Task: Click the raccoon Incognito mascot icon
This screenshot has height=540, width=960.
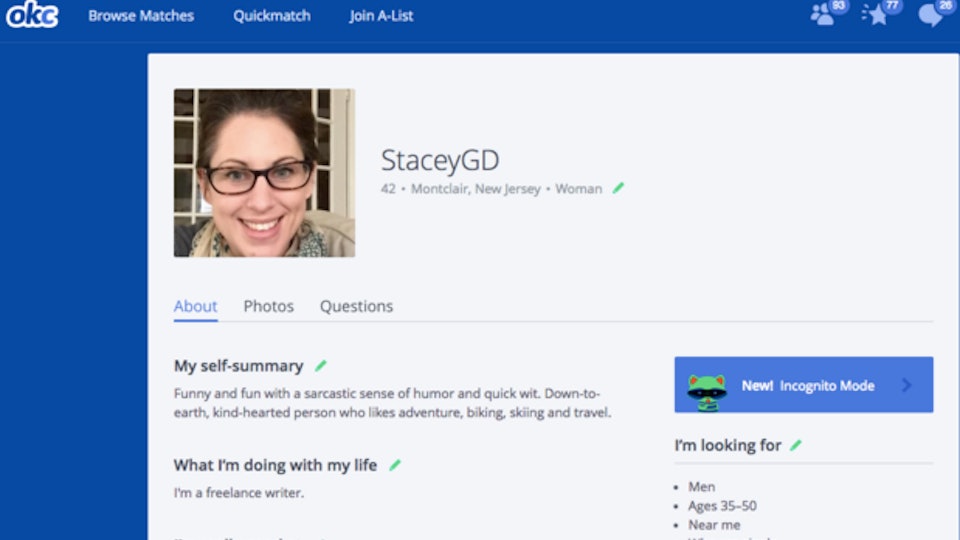Action: click(x=707, y=389)
